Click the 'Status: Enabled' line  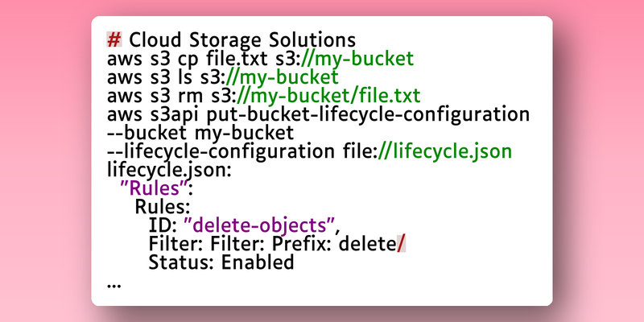click(x=221, y=263)
